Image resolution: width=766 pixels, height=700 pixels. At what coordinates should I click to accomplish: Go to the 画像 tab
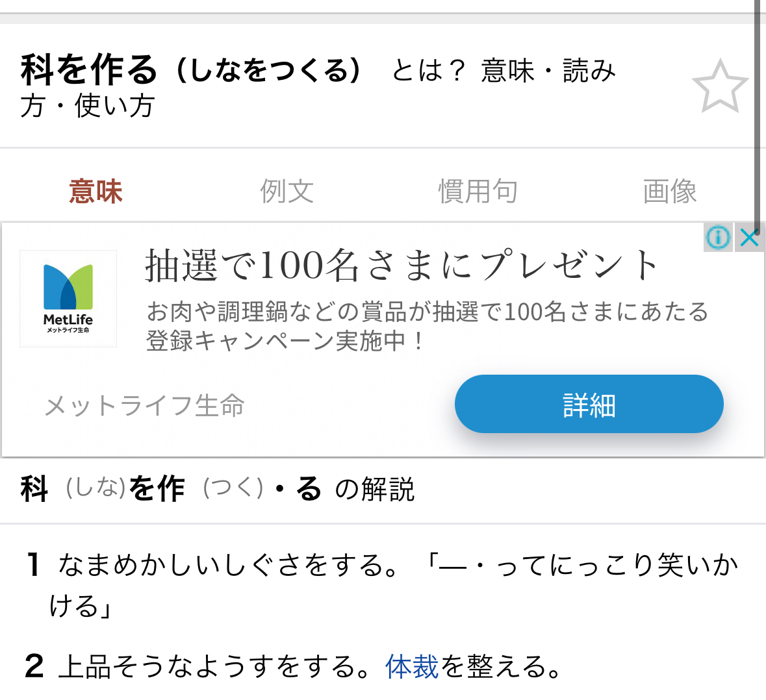pos(669,192)
